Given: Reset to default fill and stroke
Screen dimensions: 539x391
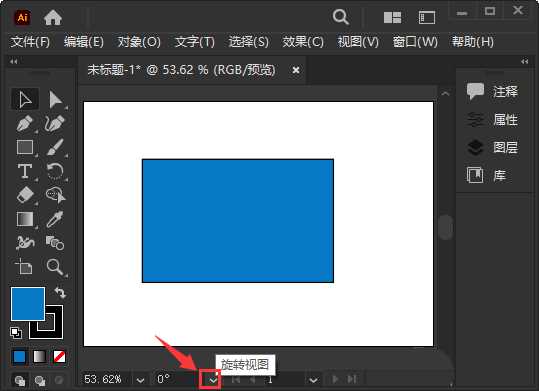Looking at the screenshot, I should pyautogui.click(x=16, y=333).
